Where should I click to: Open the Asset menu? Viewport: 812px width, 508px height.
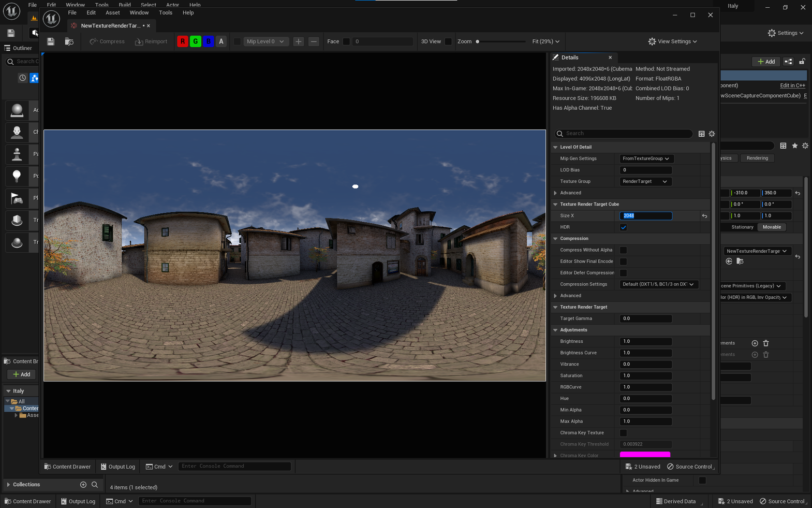pos(112,12)
